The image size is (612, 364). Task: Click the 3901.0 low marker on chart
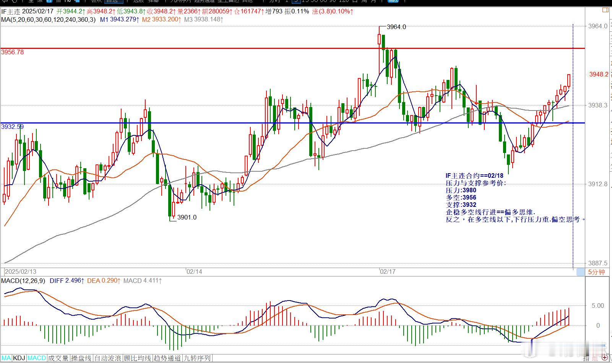click(x=187, y=218)
